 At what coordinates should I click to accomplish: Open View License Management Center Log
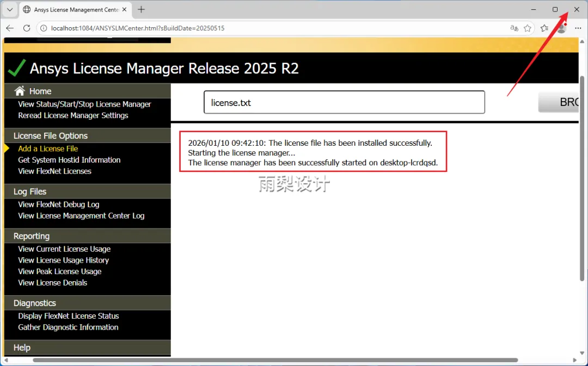[81, 216]
